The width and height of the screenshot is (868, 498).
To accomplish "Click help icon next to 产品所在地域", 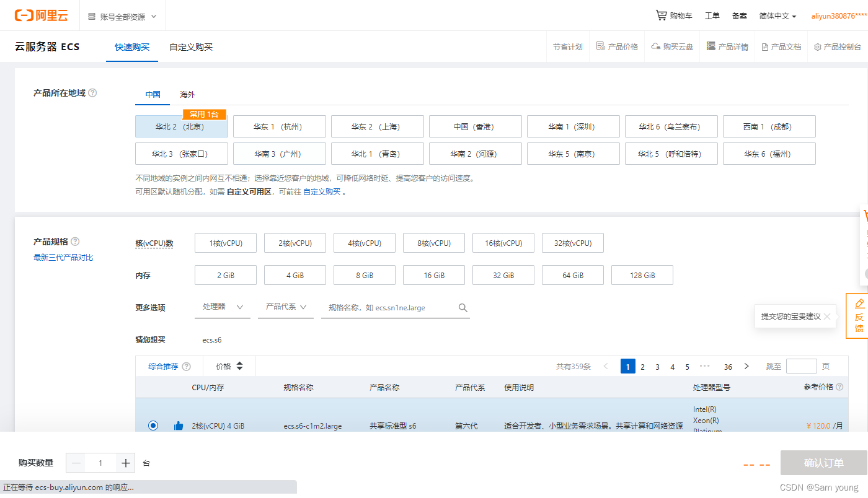I will coord(92,93).
